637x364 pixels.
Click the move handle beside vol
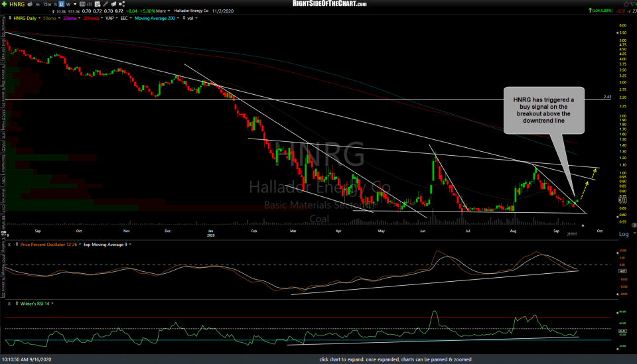point(184,19)
